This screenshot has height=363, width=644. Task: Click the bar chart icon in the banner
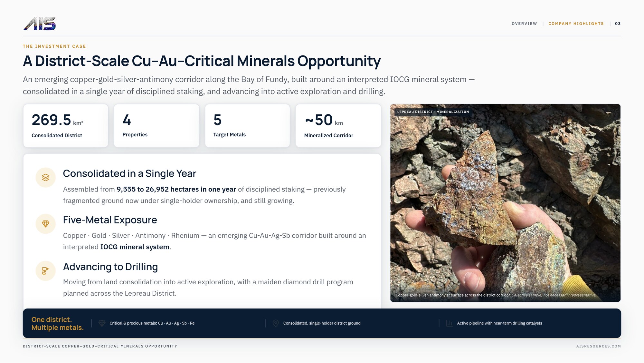pyautogui.click(x=449, y=323)
